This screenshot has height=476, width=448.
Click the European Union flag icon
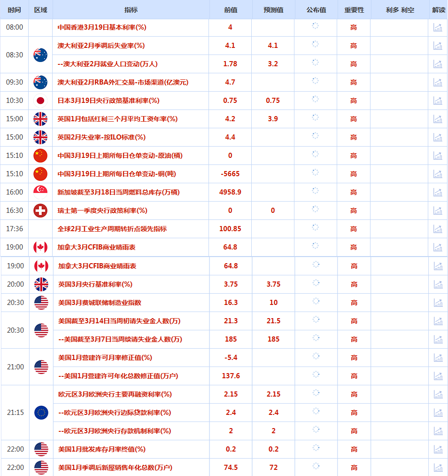41,413
